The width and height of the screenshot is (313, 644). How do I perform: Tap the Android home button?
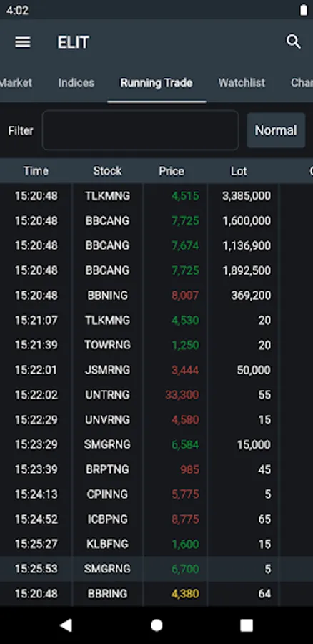click(156, 625)
